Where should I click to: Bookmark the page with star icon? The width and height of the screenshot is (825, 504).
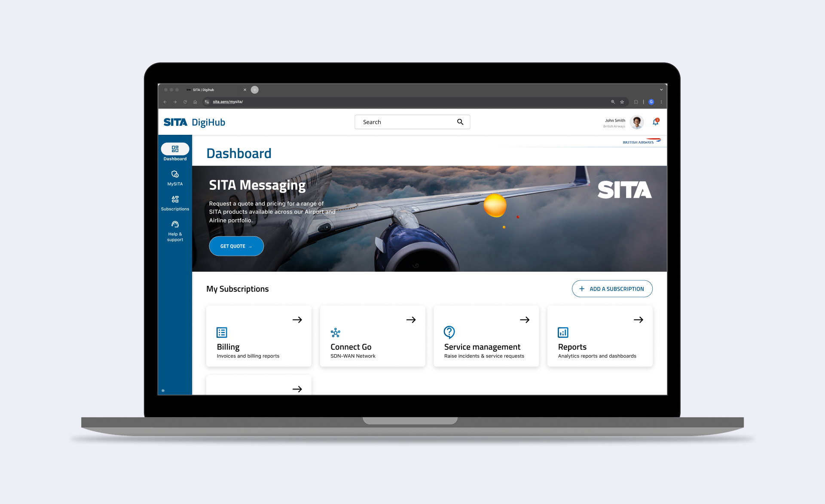click(x=622, y=102)
